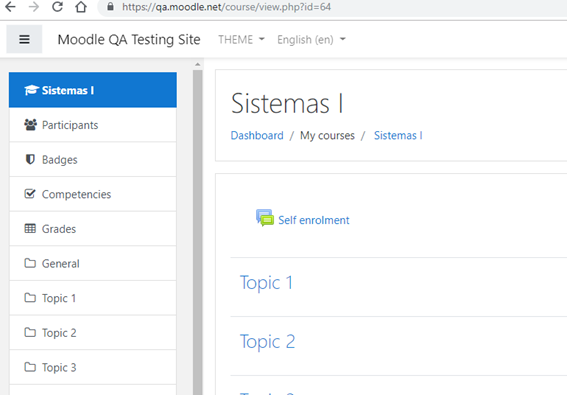
Task: Click graduation cap icon beside Sistemas I
Action: tap(31, 90)
